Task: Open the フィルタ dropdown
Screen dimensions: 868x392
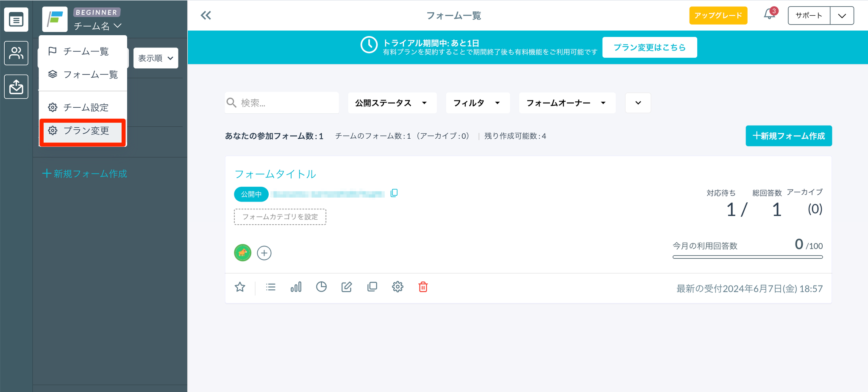Action: click(x=478, y=103)
